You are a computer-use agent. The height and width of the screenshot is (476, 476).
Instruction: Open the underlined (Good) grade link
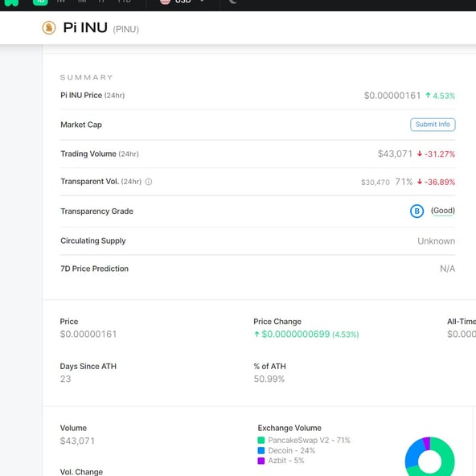pos(443,211)
